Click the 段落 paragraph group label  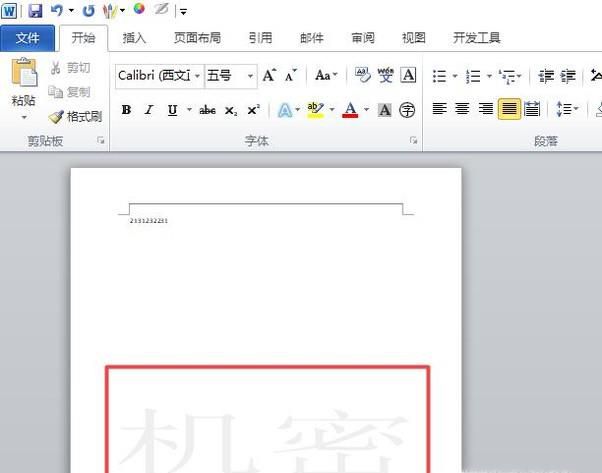[546, 141]
